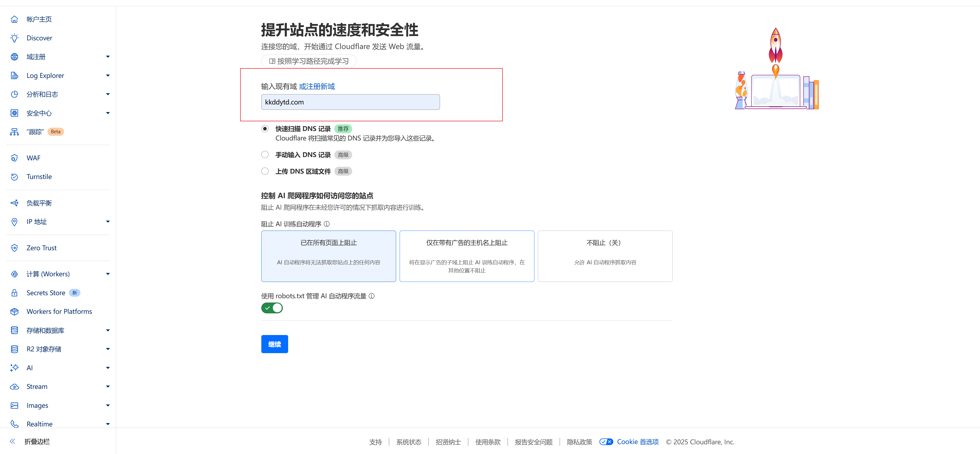The image size is (980, 454).
Task: Click the 按照学习路径完成学习 button
Action: 309,61
